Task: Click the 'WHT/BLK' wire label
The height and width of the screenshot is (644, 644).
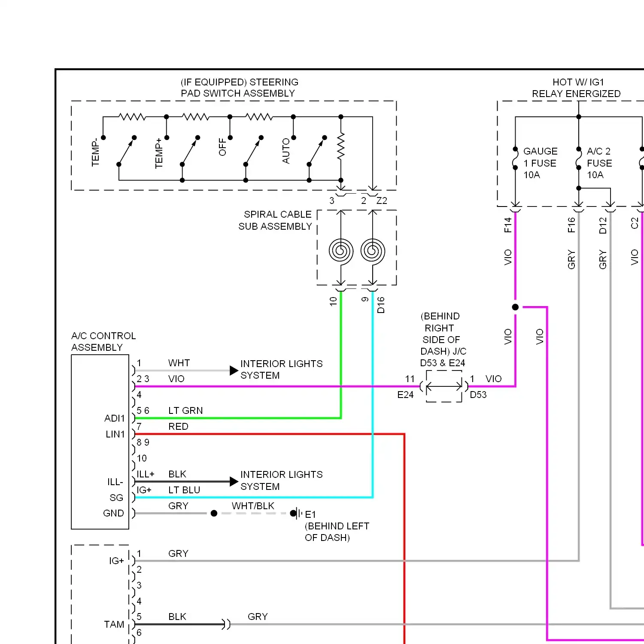Action: (253, 506)
